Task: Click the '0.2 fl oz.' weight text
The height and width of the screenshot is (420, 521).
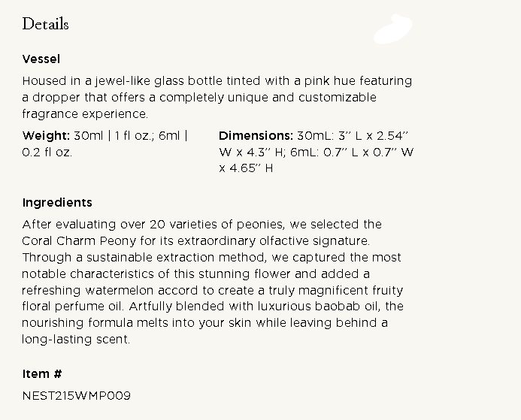Action: [47, 152]
